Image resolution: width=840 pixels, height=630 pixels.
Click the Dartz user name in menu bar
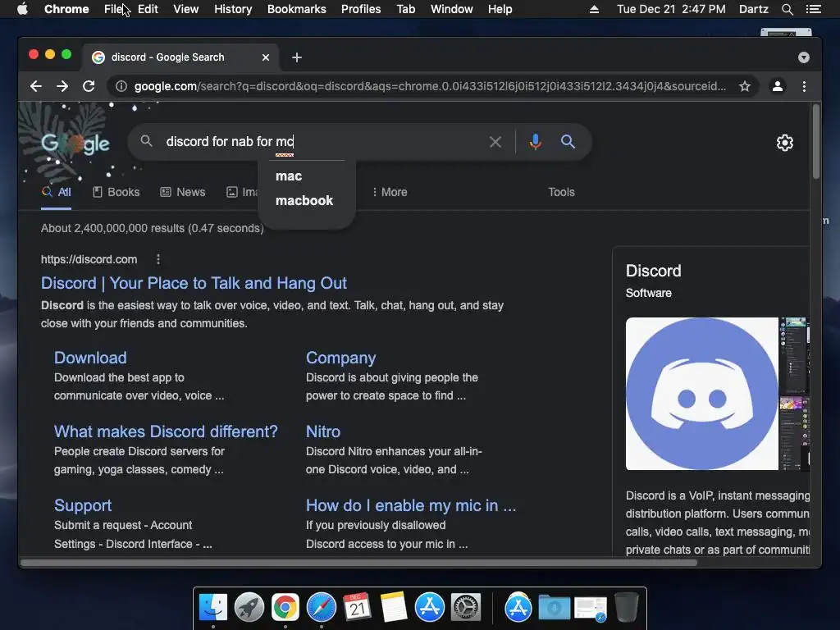pos(754,9)
